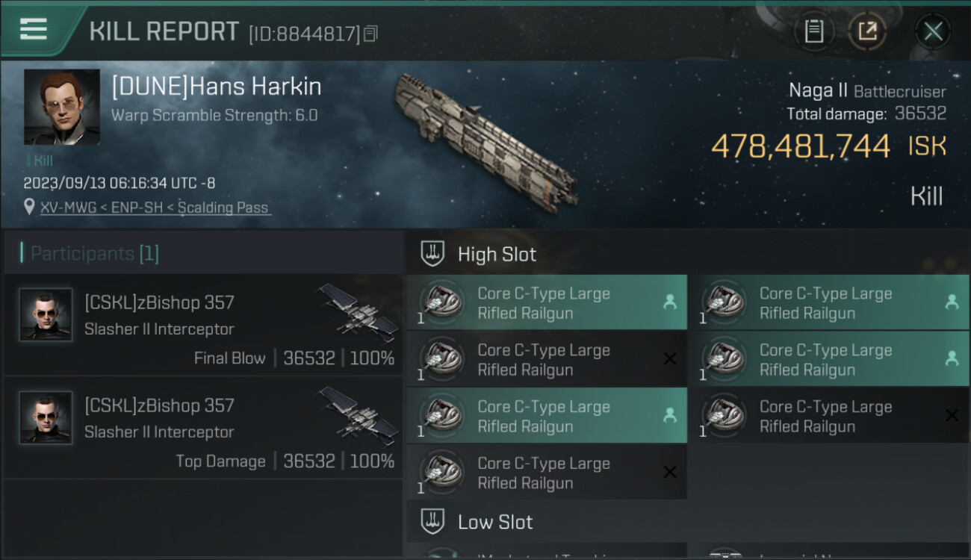The width and height of the screenshot is (971, 560).
Task: Tap destroyed X on second-row left railgun
Action: pyautogui.click(x=670, y=359)
